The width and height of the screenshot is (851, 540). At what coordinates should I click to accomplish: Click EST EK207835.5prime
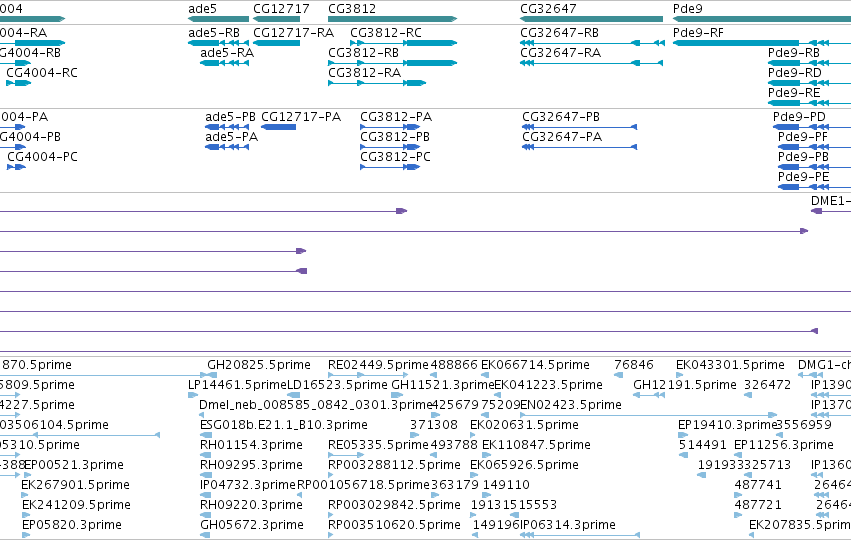pos(752,536)
